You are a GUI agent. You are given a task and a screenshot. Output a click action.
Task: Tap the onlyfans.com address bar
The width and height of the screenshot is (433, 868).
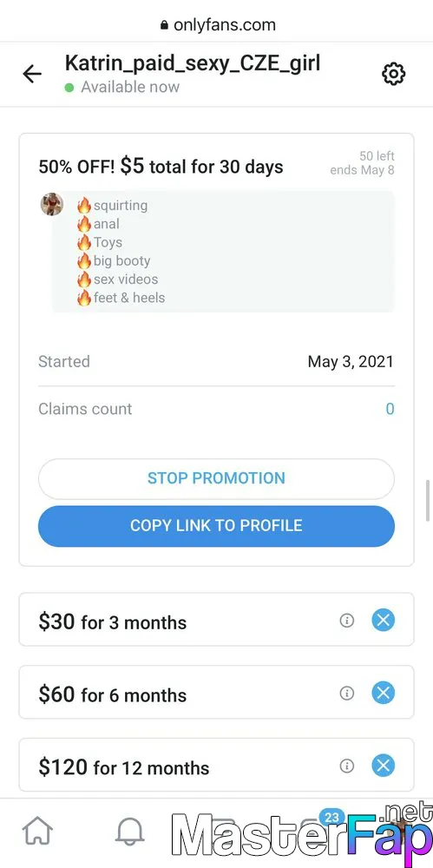(x=217, y=25)
